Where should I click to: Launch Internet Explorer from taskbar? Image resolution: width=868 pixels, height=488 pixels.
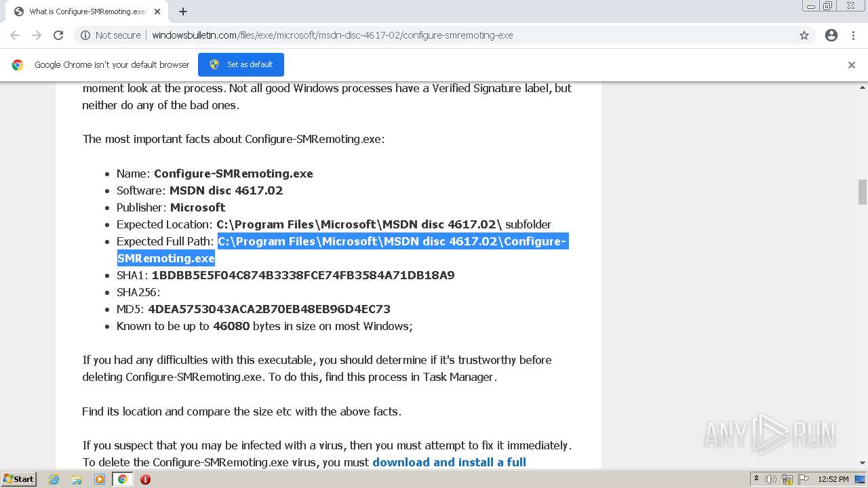click(x=54, y=479)
